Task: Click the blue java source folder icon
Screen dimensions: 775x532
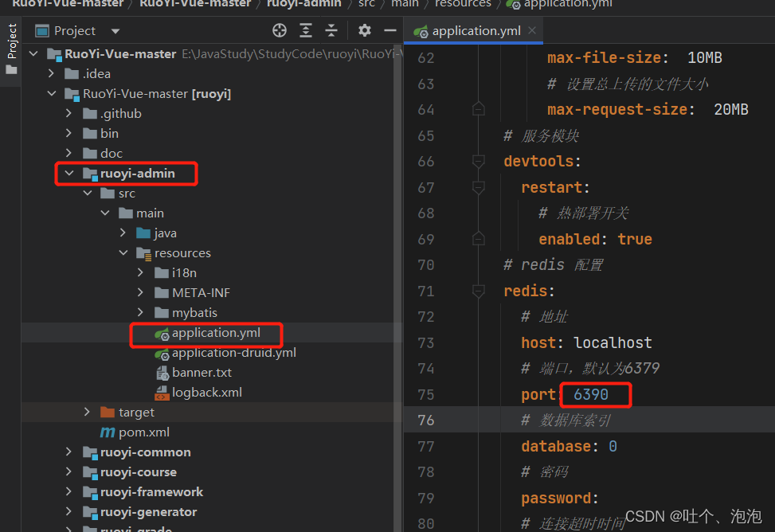Action: click(143, 233)
